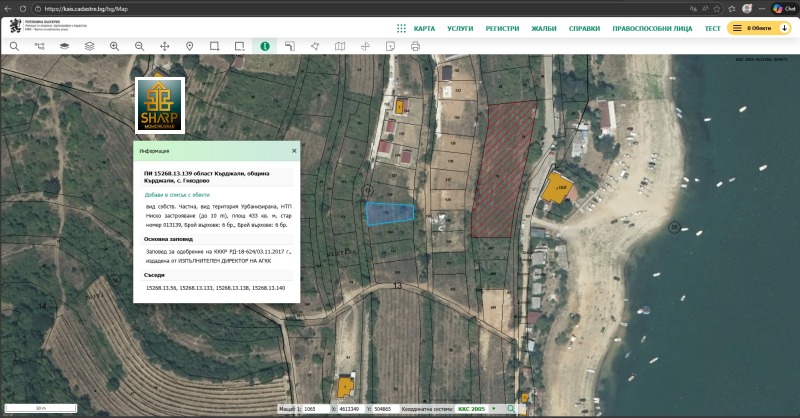800x418 pixels.
Task: Toggle the measure distance tool
Action: (x=290, y=46)
